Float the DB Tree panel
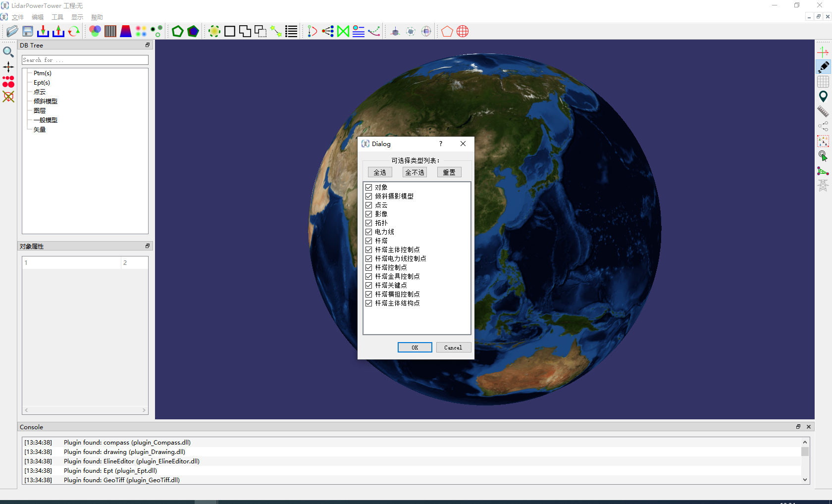This screenshot has width=832, height=504. tap(147, 45)
